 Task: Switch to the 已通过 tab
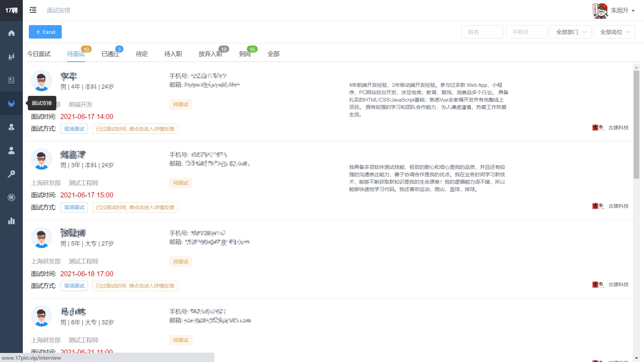pos(110,54)
